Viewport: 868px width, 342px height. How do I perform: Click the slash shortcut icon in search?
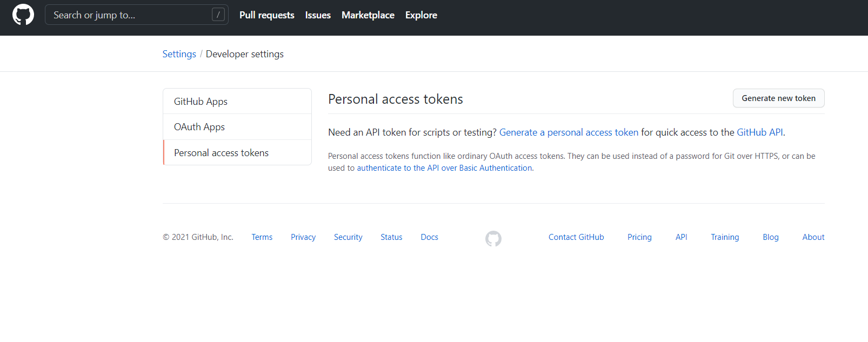(218, 15)
